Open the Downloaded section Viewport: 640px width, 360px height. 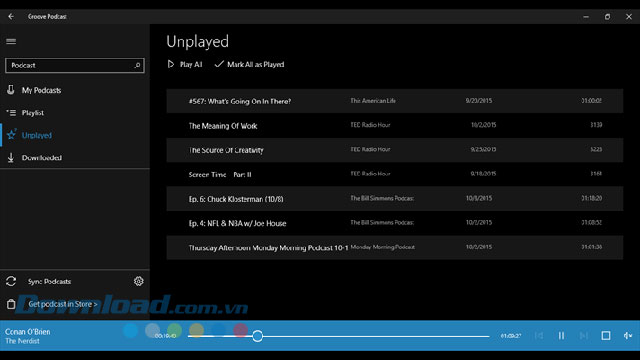pyautogui.click(x=75, y=158)
